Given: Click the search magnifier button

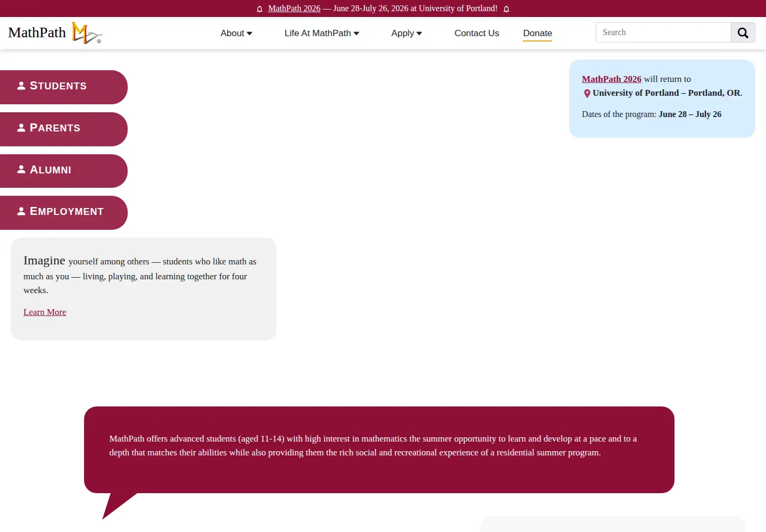Looking at the screenshot, I should [743, 32].
